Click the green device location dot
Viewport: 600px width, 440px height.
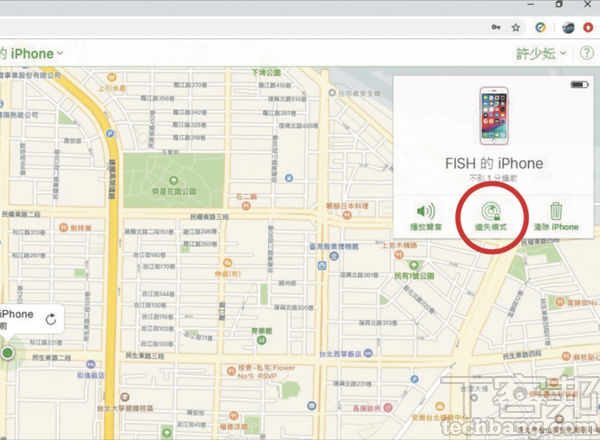click(8, 353)
